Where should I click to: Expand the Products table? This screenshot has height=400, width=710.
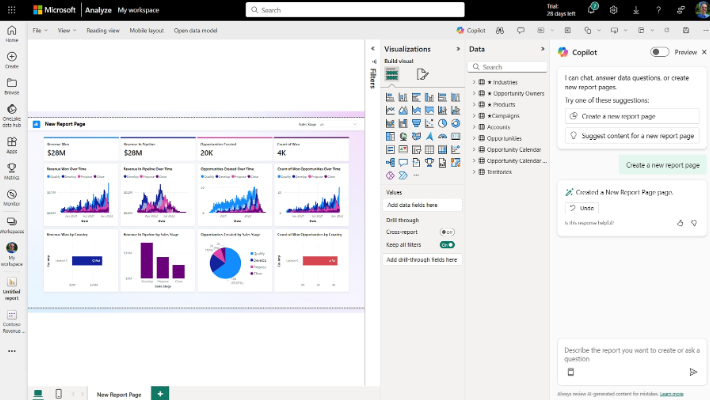[474, 105]
